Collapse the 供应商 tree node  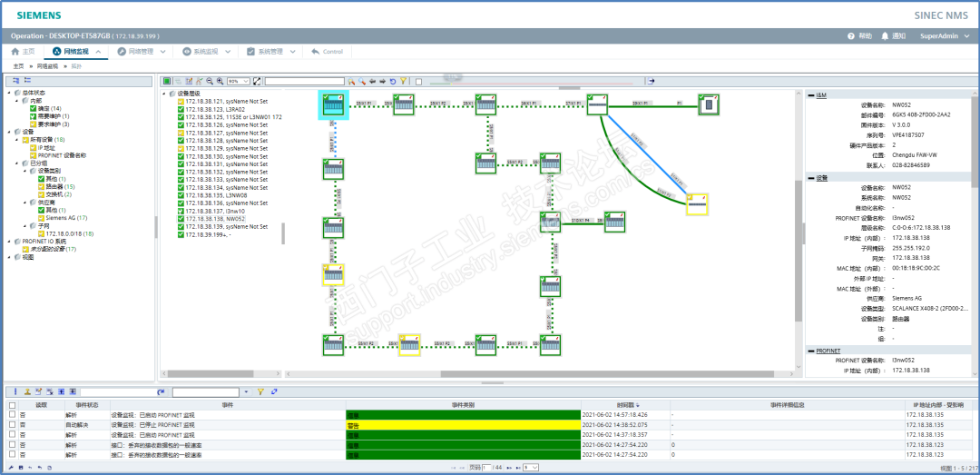click(x=25, y=203)
